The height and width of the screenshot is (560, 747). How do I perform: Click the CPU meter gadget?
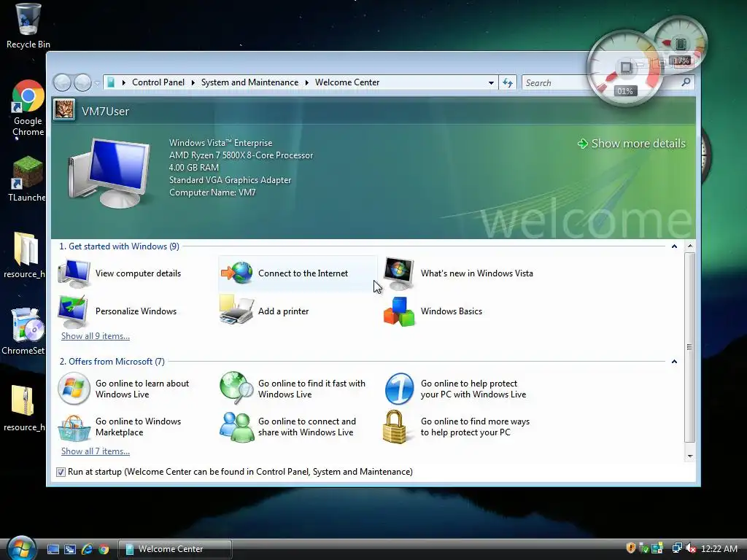[x=625, y=69]
